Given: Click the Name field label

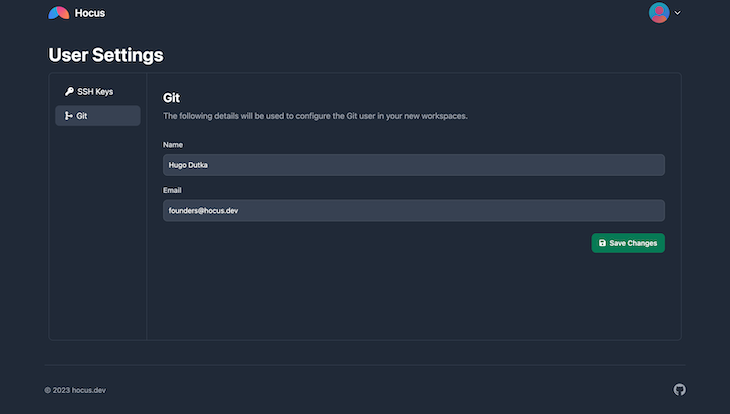Looking at the screenshot, I should point(173,145).
